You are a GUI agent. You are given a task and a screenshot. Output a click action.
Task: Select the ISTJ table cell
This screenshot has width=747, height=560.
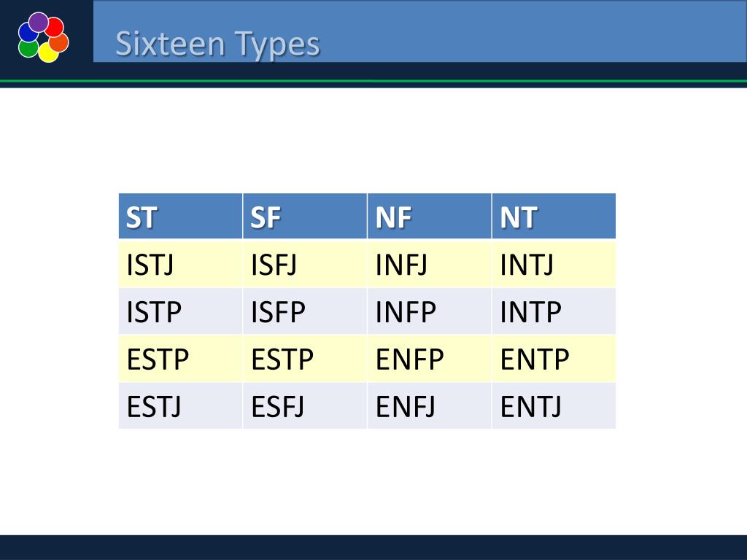(181, 264)
